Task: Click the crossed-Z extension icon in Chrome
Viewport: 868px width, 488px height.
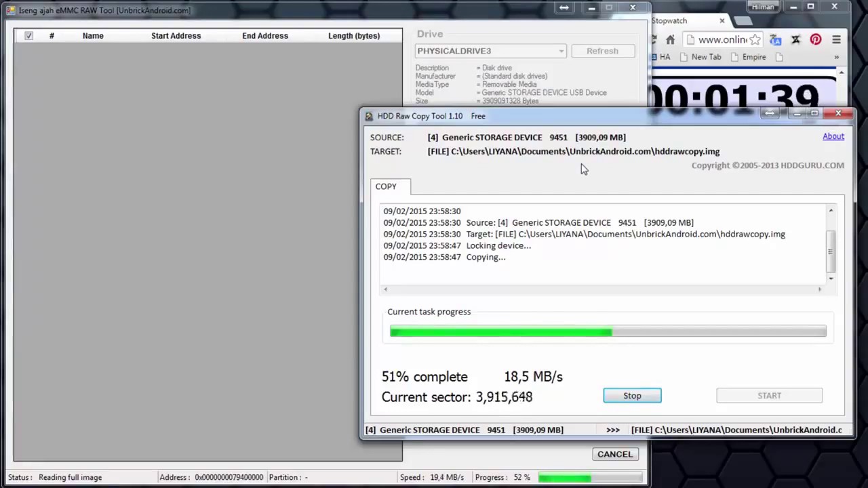Action: (x=796, y=40)
